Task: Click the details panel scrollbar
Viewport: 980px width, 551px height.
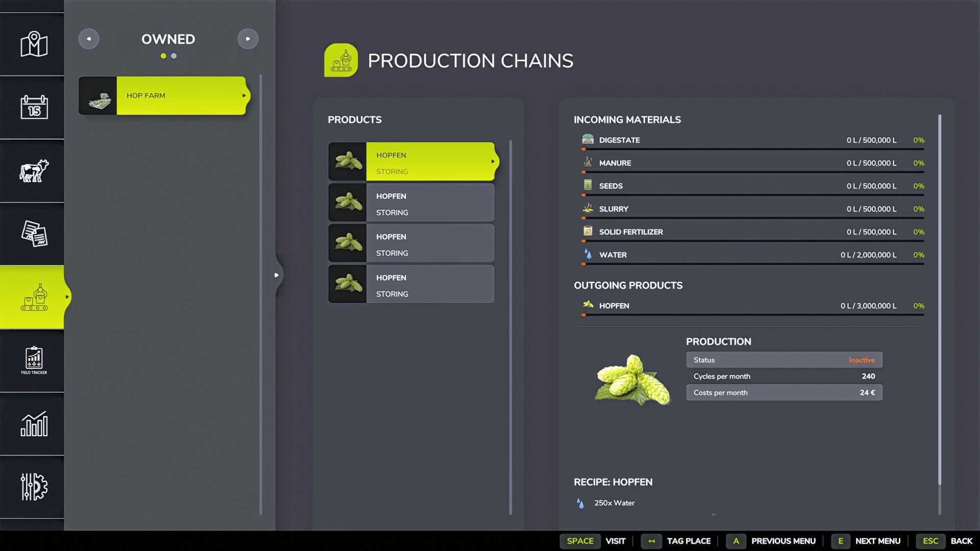Action: tap(940, 300)
